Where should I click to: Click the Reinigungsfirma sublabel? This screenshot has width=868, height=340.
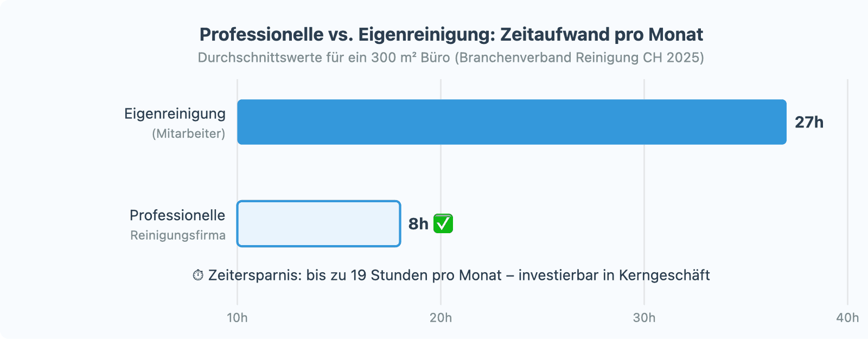(178, 235)
